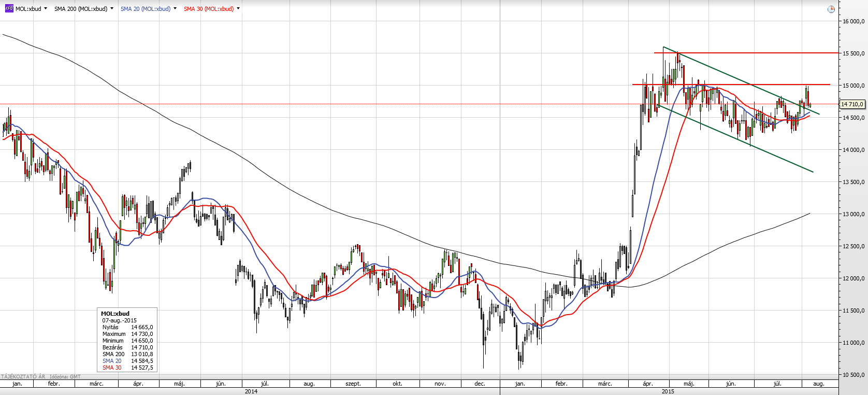Click the 13 500,0 price axis label
The height and width of the screenshot is (395, 868).
(x=853, y=182)
